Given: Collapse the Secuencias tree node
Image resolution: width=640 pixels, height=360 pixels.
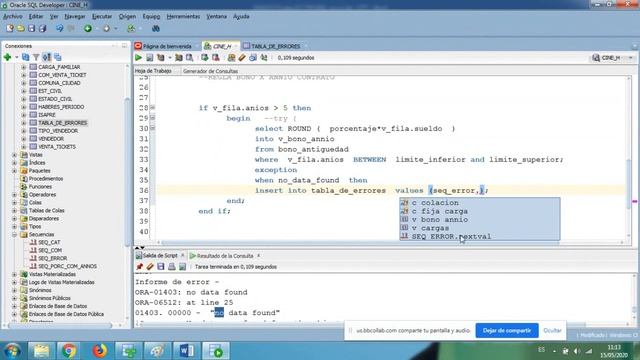Looking at the screenshot, I should coord(15,235).
